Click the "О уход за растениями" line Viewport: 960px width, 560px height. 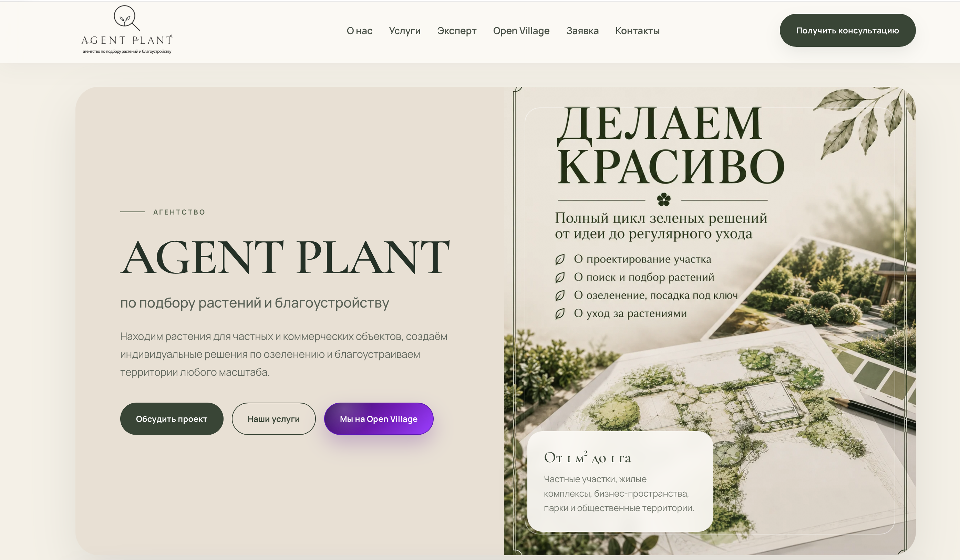point(630,313)
